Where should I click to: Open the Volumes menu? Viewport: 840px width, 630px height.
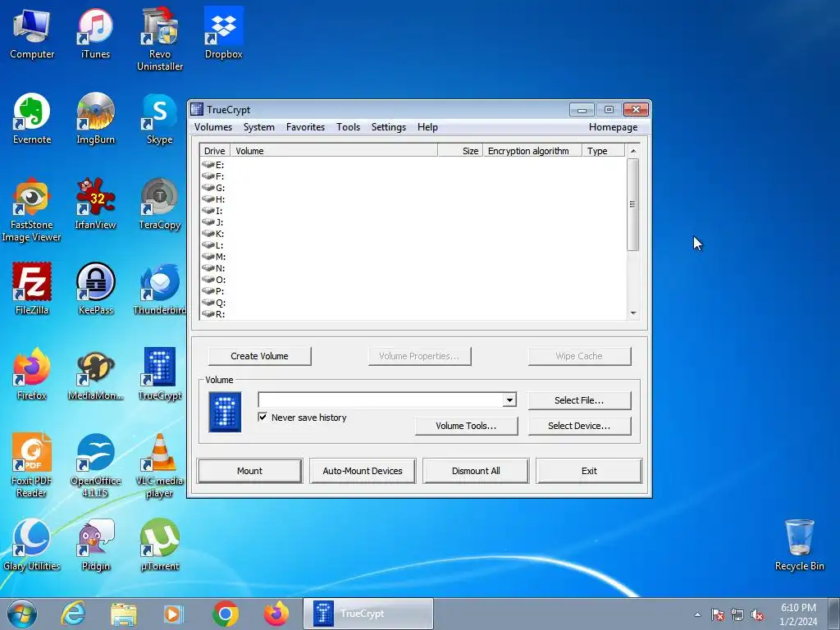coord(213,127)
